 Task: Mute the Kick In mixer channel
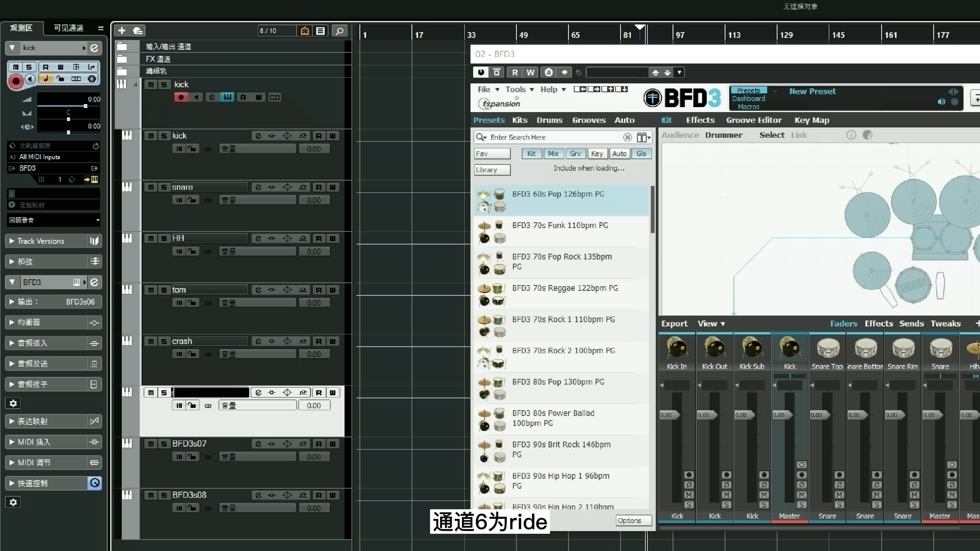coord(689,495)
